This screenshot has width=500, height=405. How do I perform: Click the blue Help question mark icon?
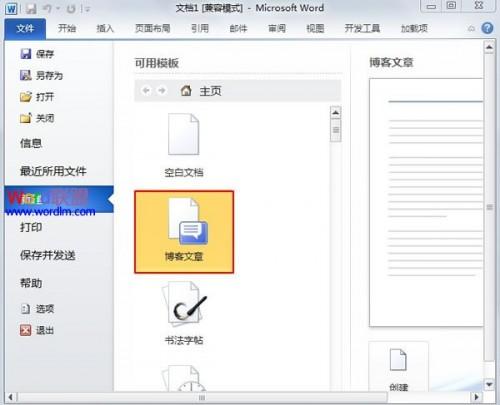tap(487, 28)
